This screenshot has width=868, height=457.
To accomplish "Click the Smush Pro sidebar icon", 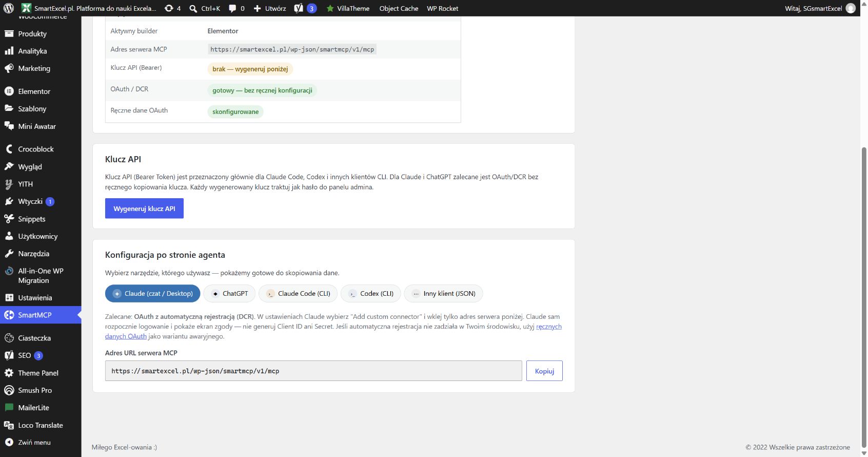I will pyautogui.click(x=9, y=390).
